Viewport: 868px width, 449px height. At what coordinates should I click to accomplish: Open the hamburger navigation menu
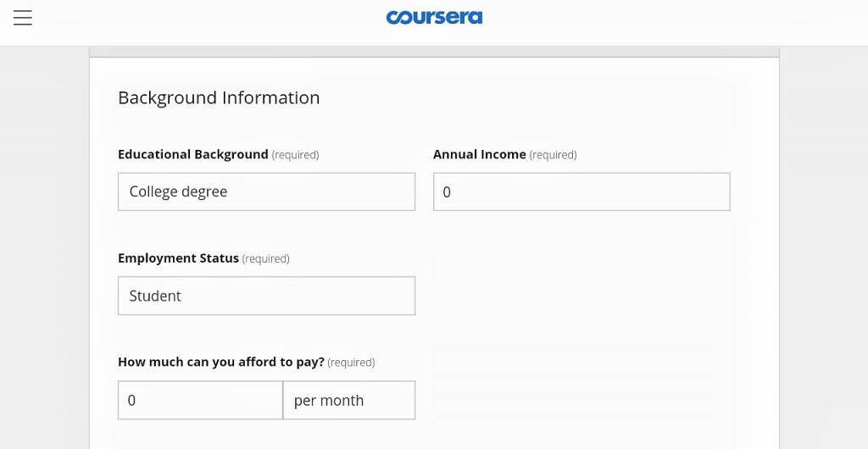click(23, 18)
